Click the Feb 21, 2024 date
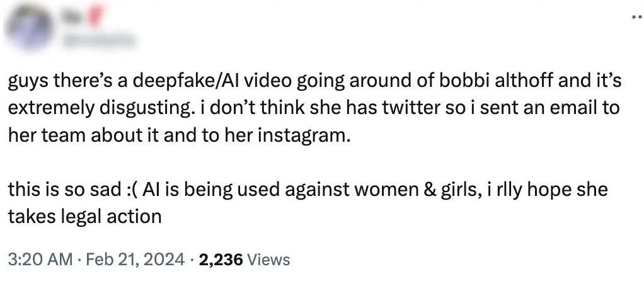The image size is (644, 286). (x=135, y=259)
